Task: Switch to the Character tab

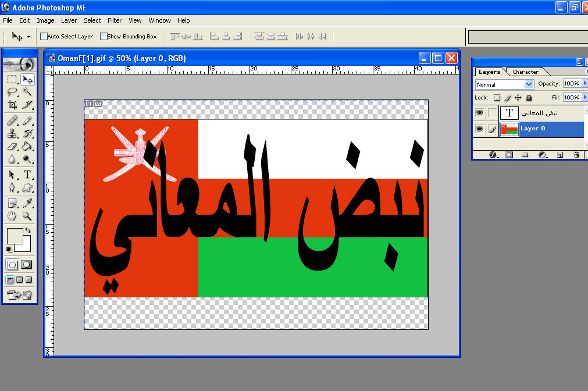Action: [525, 72]
